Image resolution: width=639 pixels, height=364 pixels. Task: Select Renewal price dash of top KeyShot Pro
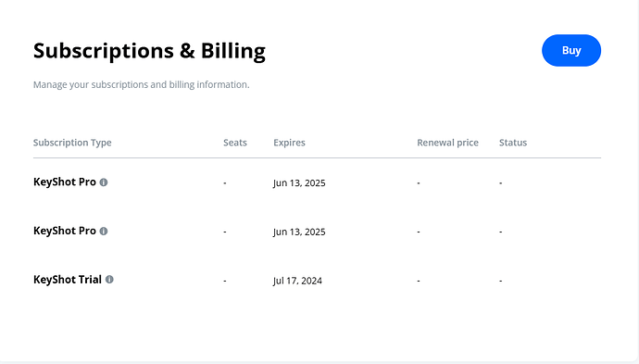pos(419,183)
